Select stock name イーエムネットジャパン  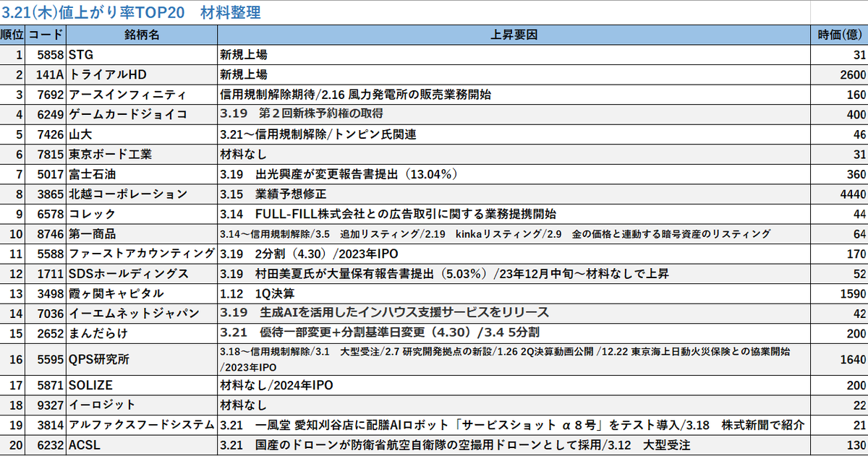(142, 313)
